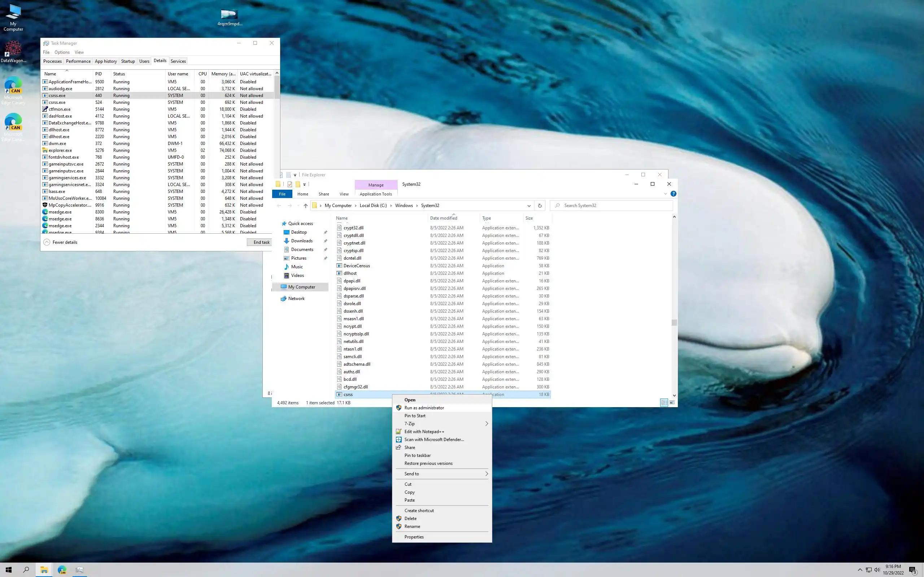Show hidden system tray icons chevron
This screenshot has height=577, width=924.
(860, 570)
